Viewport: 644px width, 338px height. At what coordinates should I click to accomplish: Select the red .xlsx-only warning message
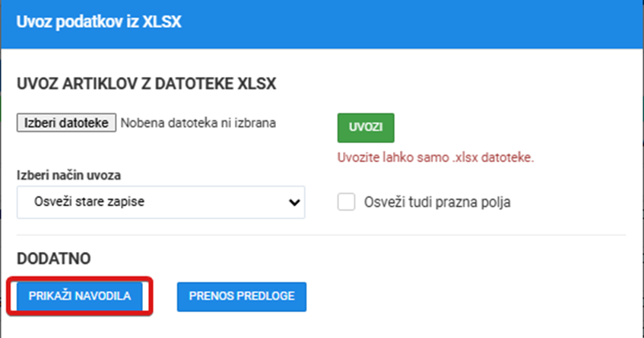(436, 157)
